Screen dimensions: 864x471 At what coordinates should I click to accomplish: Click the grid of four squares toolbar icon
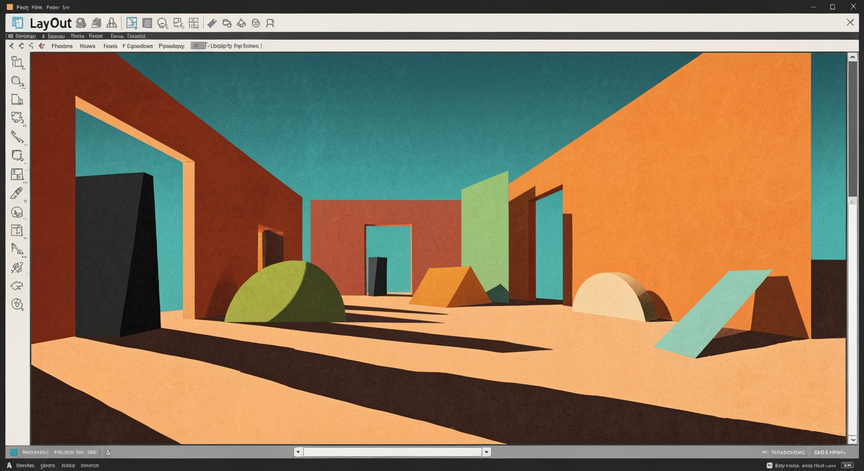[193, 23]
